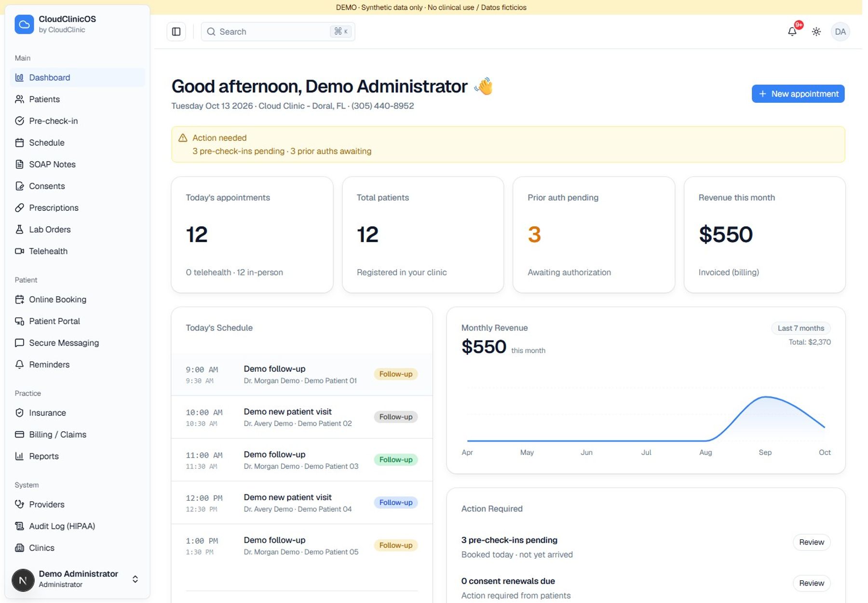
Task: Toggle the sidebar panel icon
Action: click(176, 31)
